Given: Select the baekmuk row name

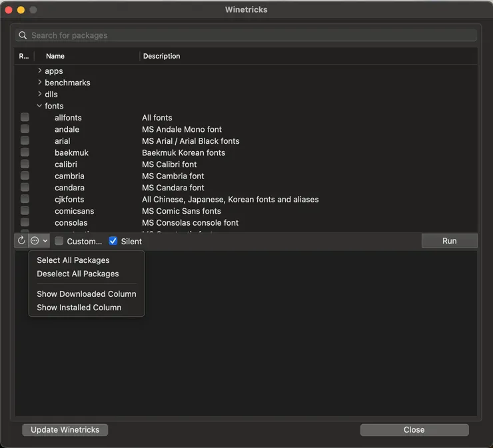Looking at the screenshot, I should [71, 152].
